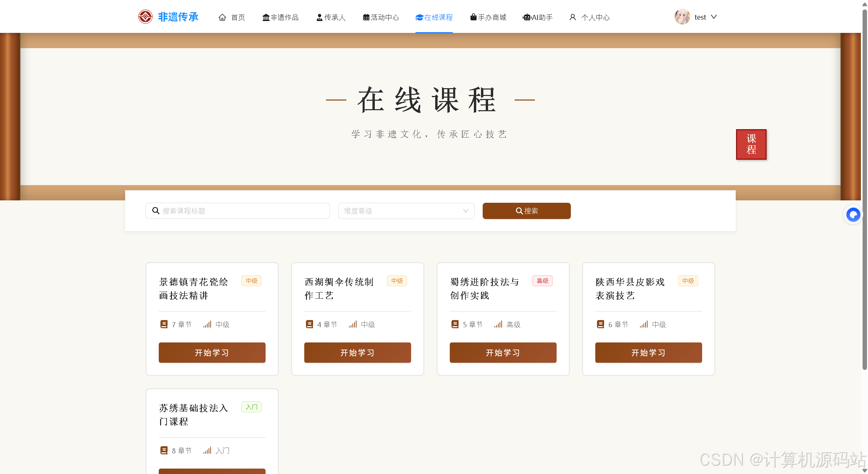This screenshot has width=868, height=474.
Task: Click the person icon for 传承人
Action: (x=319, y=17)
